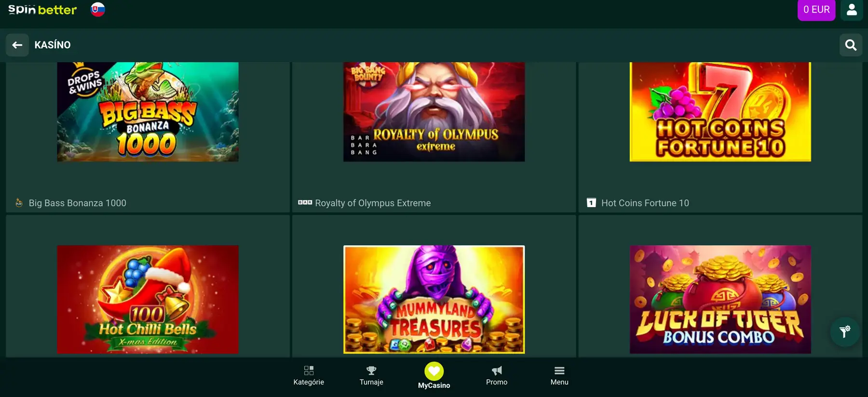Open Big Bass Bonanza 1000 thumbnail

[148, 112]
